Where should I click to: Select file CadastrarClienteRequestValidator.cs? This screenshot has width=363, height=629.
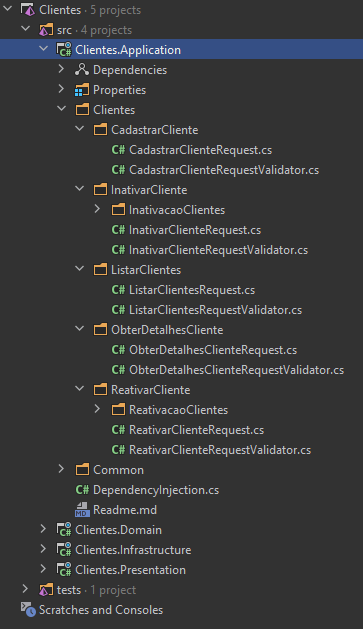click(x=224, y=170)
